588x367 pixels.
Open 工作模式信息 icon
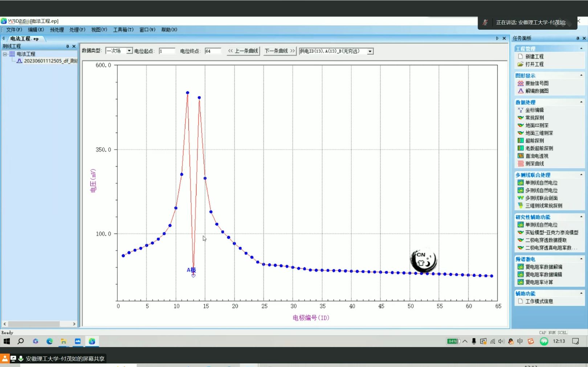(520, 301)
